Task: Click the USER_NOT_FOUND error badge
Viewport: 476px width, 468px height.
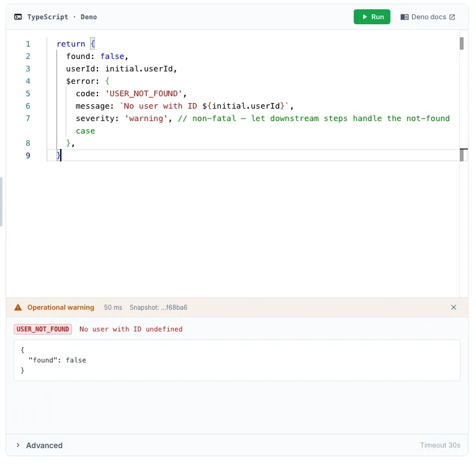Action: pyautogui.click(x=43, y=329)
